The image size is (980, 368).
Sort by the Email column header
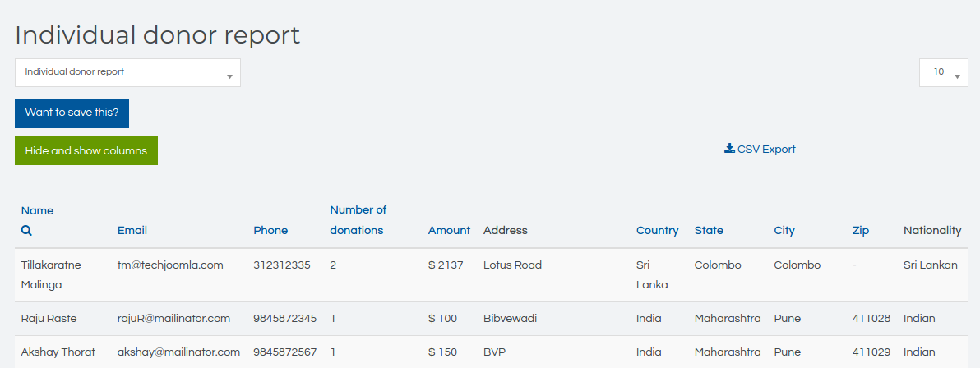132,230
